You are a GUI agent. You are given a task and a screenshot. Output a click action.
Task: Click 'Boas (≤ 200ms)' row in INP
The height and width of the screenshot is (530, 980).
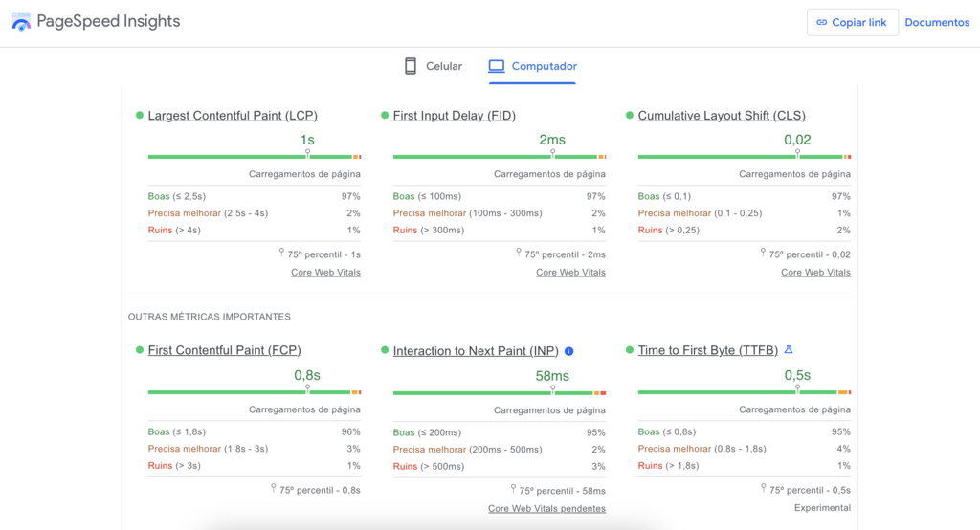tap(500, 432)
